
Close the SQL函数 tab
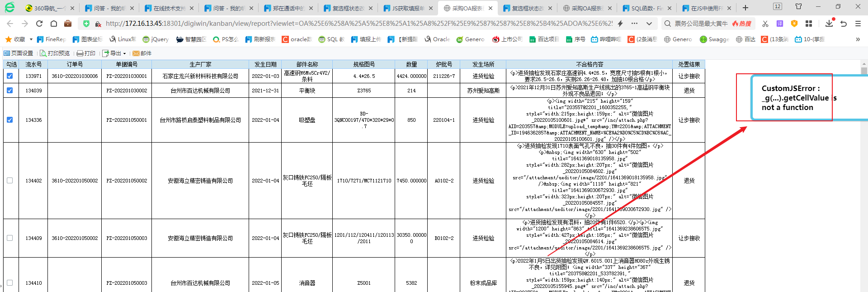(x=670, y=8)
